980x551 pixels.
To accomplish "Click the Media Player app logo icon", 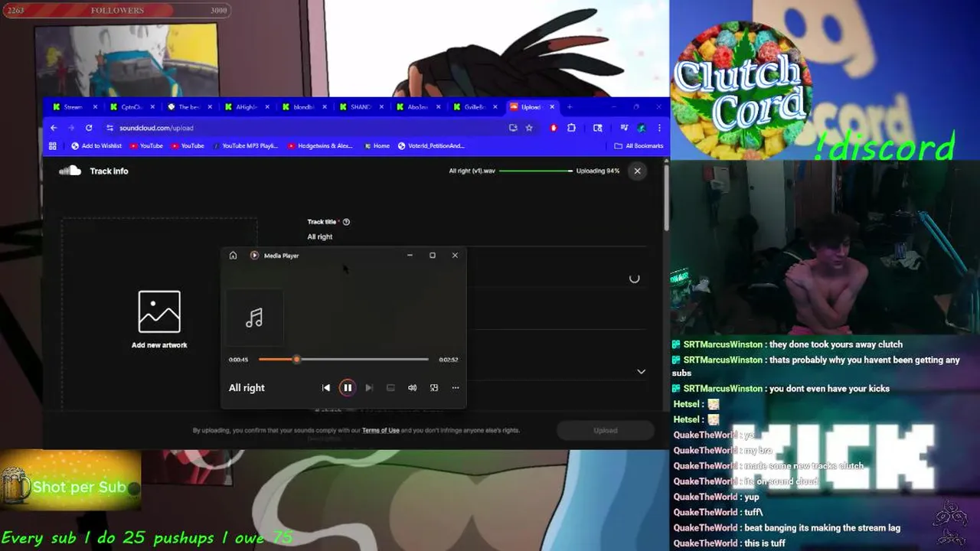I will coord(254,256).
